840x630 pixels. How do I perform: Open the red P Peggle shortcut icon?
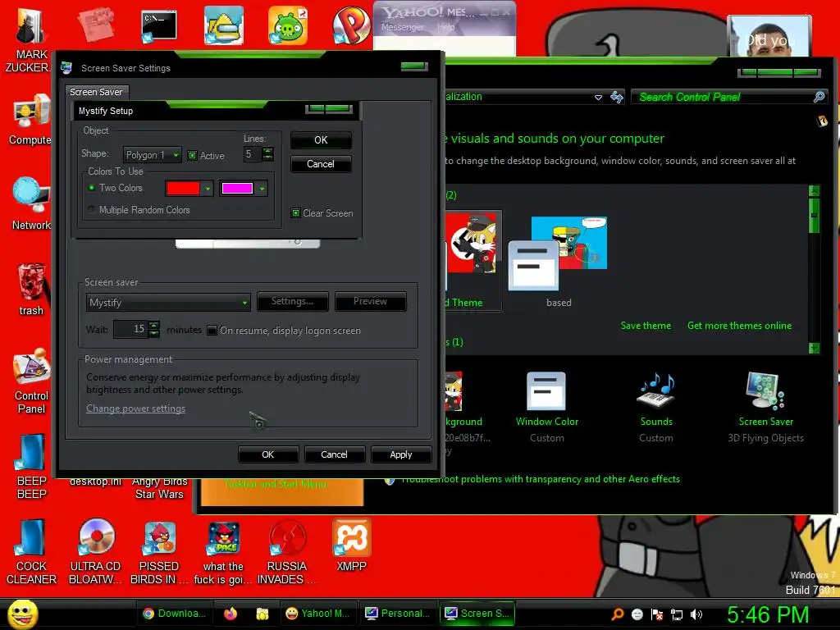pos(351,25)
